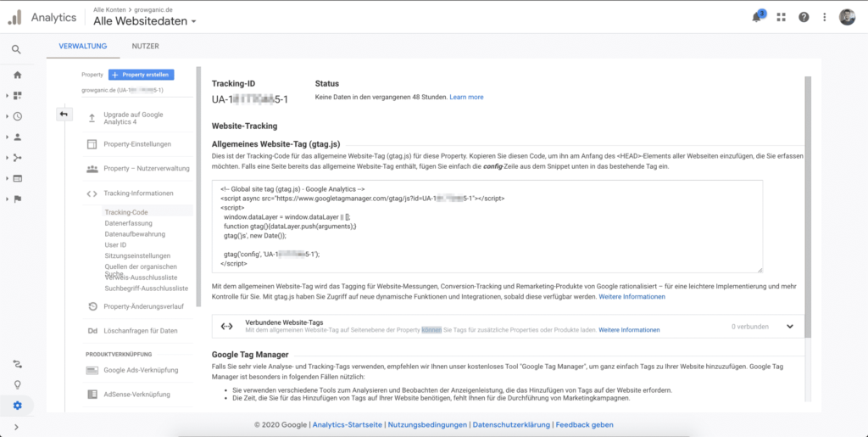The width and height of the screenshot is (868, 437).
Task: Open the Alle Websitedaten view dropdown
Action: point(144,21)
